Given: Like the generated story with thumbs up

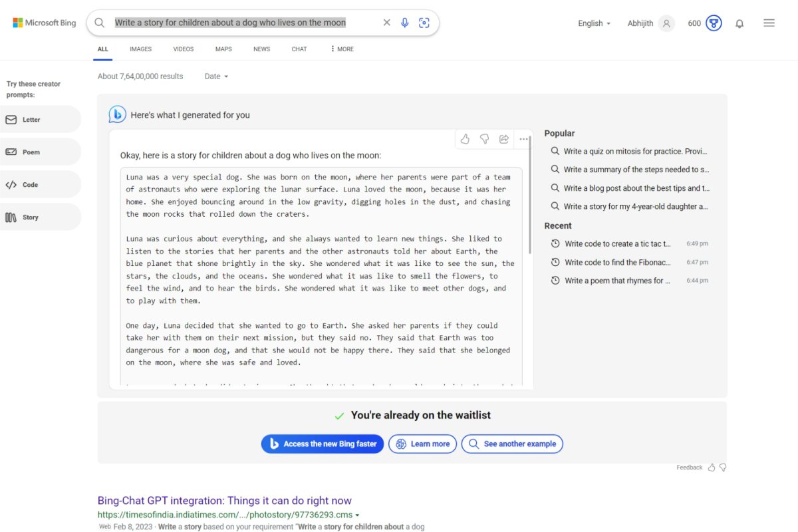Looking at the screenshot, I should 465,139.
